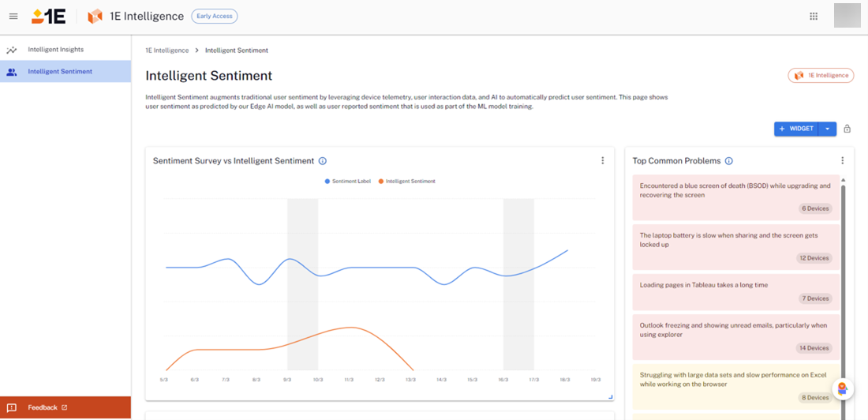Open Sentiment Survey chart options menu

(602, 161)
